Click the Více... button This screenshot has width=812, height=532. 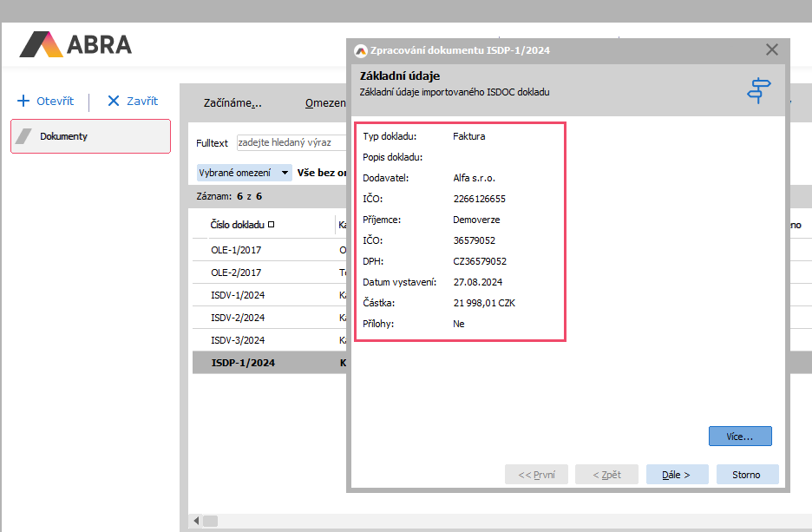[740, 437]
